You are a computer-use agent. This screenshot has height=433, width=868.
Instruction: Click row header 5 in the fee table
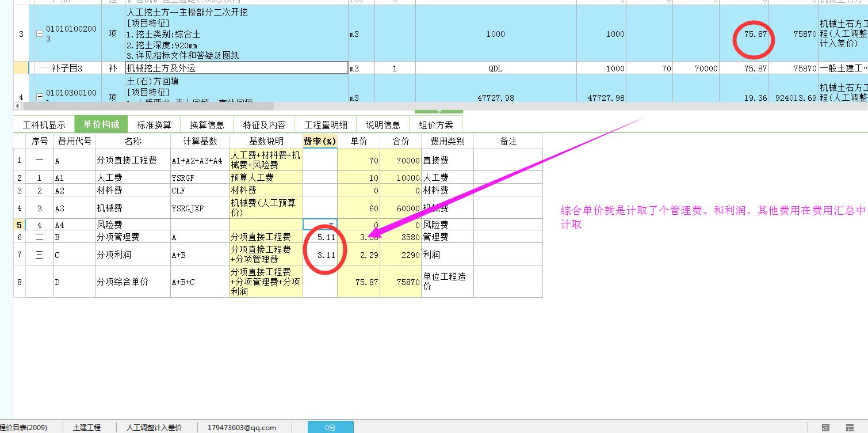coord(19,225)
